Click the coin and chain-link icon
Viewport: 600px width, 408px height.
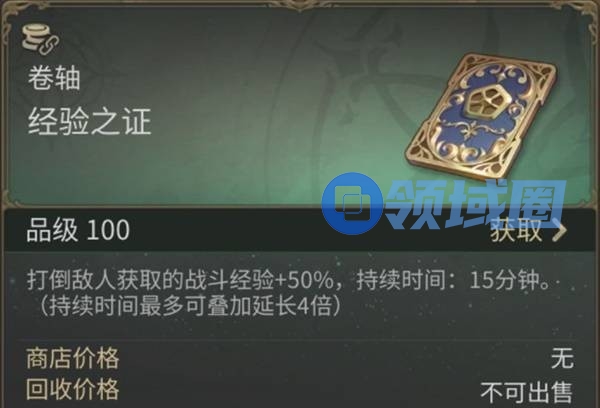(40, 39)
